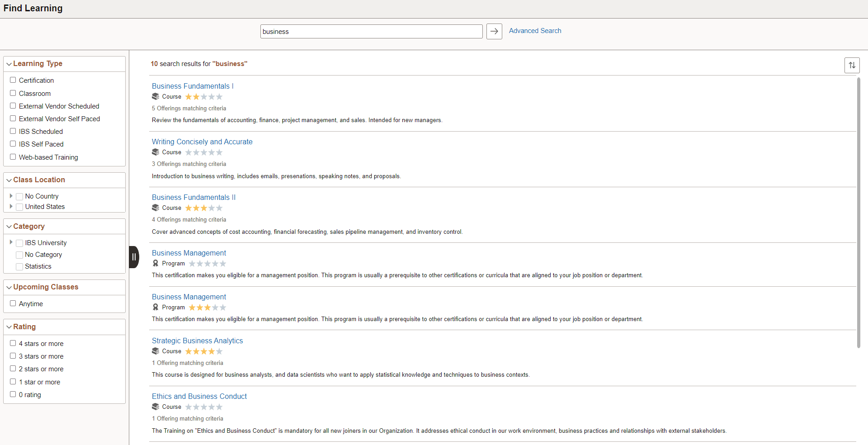The width and height of the screenshot is (868, 445).
Task: Check the No Category checkbox
Action: click(19, 255)
